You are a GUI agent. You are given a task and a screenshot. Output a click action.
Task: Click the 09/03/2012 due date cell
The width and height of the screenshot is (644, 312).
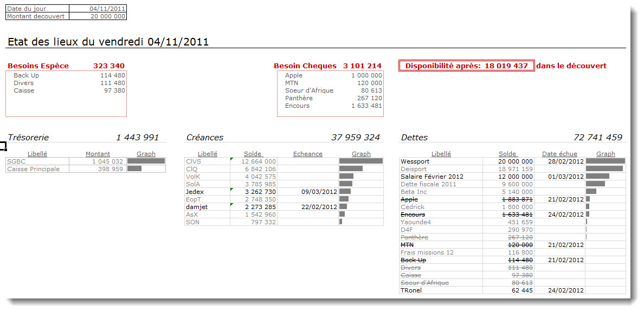(x=307, y=192)
